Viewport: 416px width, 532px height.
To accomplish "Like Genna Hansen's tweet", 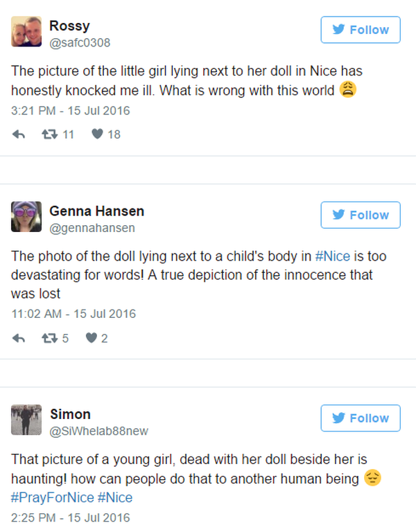I will [x=90, y=338].
